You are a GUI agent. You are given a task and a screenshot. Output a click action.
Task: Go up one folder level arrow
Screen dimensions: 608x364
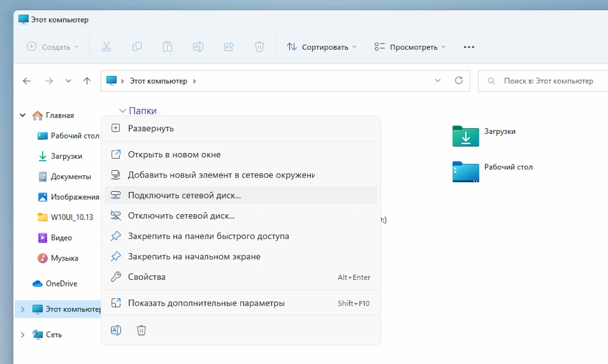(x=87, y=81)
